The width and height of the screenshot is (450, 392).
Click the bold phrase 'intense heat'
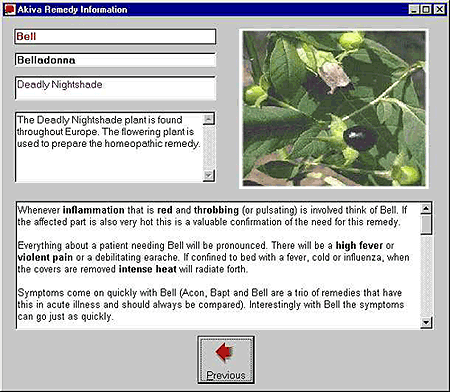(x=147, y=269)
